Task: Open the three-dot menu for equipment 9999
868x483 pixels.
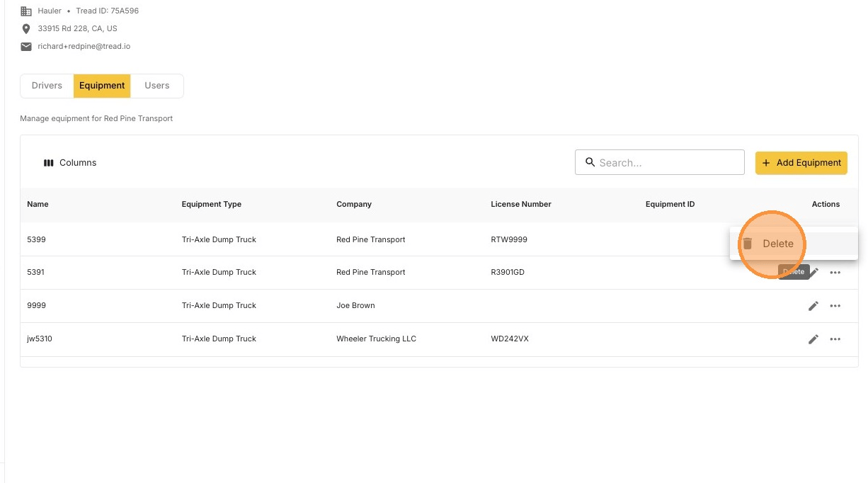Action: pyautogui.click(x=835, y=306)
